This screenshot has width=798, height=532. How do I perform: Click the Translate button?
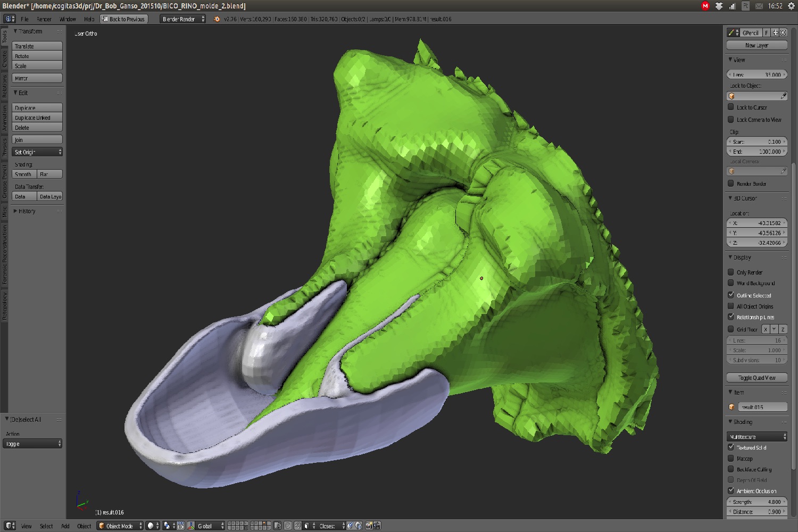point(37,46)
